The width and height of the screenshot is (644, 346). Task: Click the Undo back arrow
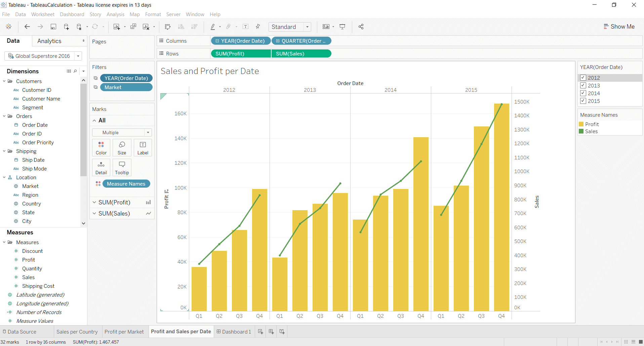[x=27, y=27]
